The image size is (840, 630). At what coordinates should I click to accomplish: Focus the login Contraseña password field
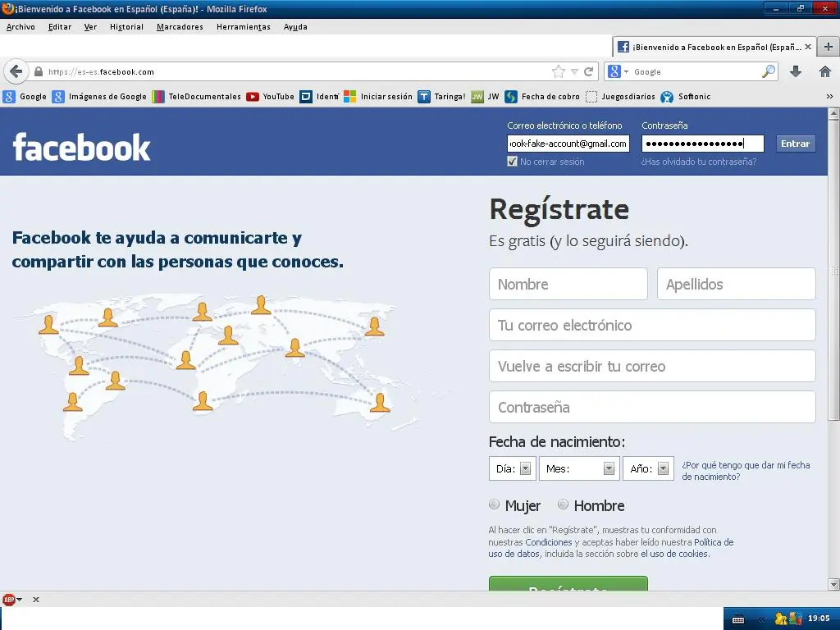coord(702,144)
